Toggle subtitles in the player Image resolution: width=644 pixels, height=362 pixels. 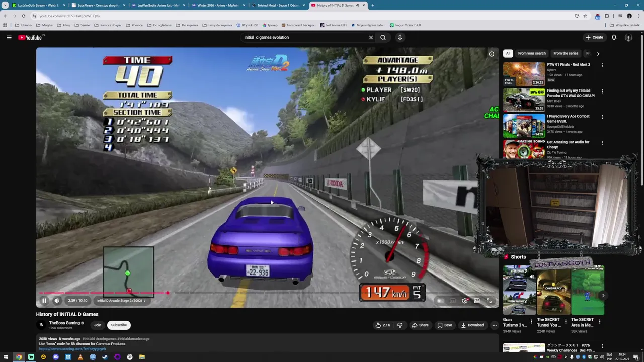(453, 301)
